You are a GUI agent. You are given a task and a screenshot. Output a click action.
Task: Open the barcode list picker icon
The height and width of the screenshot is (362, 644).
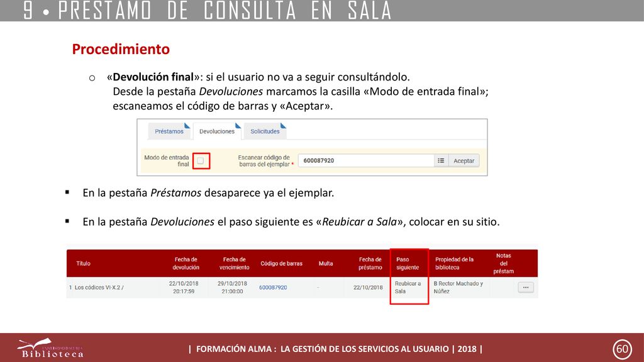[x=441, y=160]
